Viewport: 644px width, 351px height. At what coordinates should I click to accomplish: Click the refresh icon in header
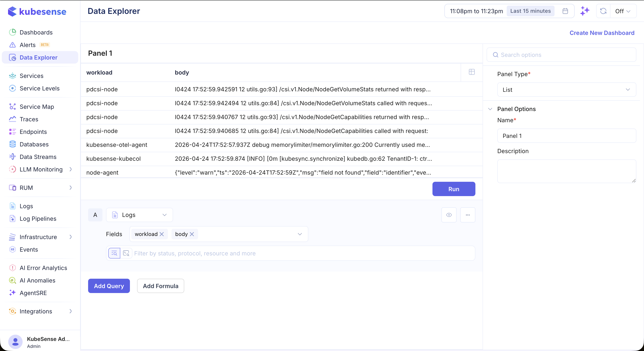click(x=603, y=11)
